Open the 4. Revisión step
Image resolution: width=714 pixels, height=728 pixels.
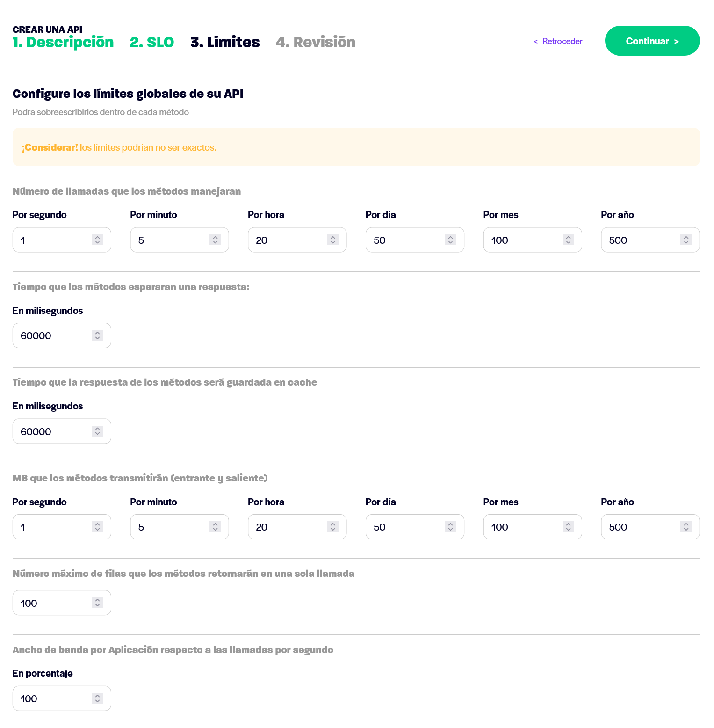[x=316, y=42]
